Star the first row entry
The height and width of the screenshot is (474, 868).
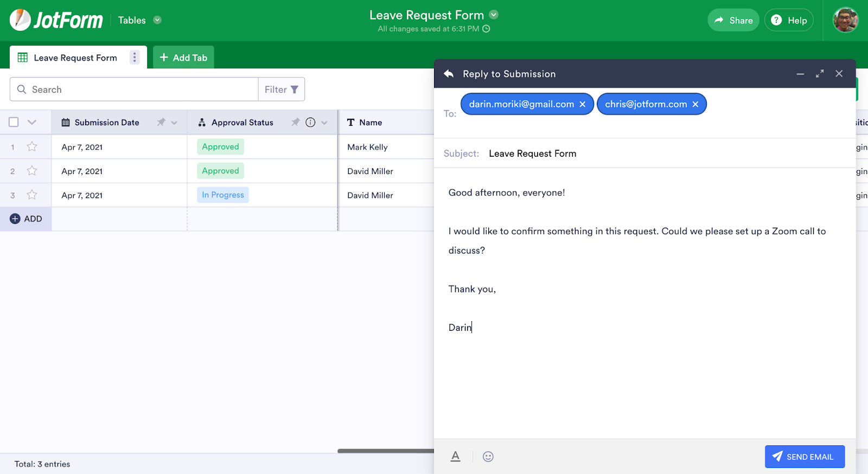click(32, 147)
